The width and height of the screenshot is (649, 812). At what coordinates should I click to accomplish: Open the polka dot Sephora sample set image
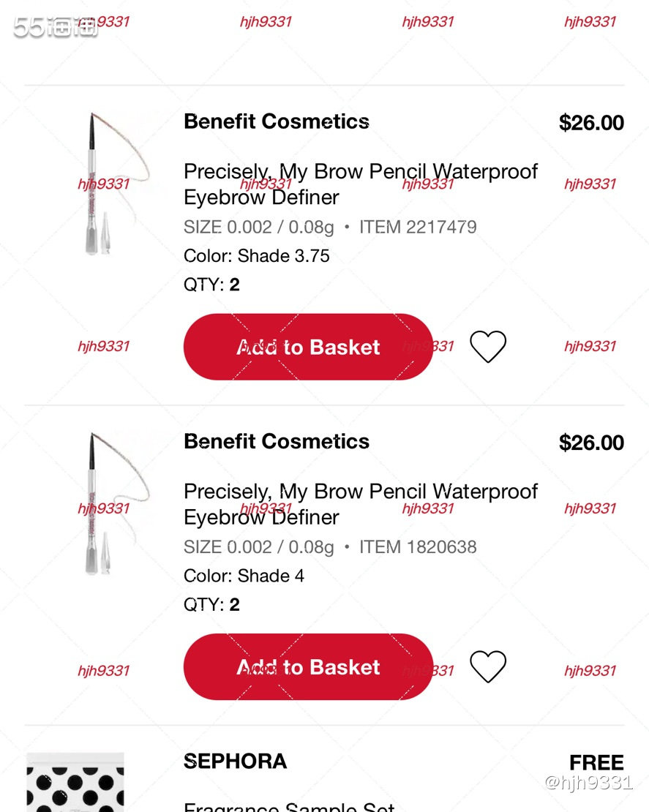point(75,782)
